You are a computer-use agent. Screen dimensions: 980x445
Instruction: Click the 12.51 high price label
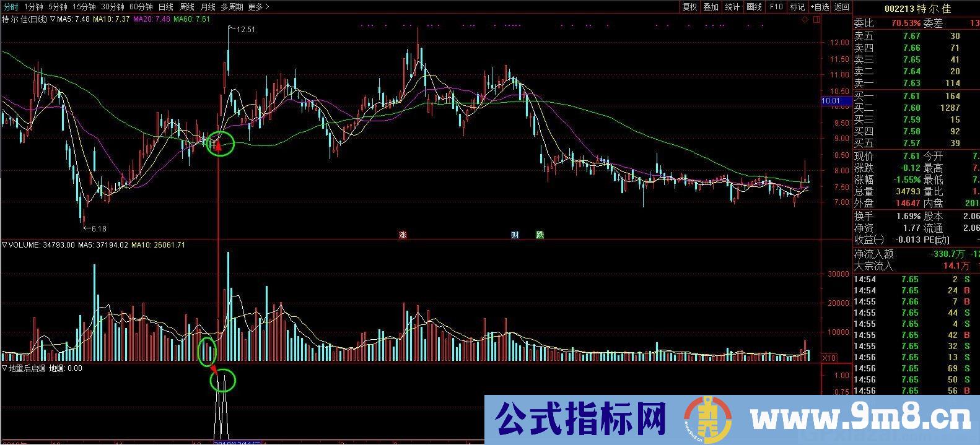(x=245, y=29)
